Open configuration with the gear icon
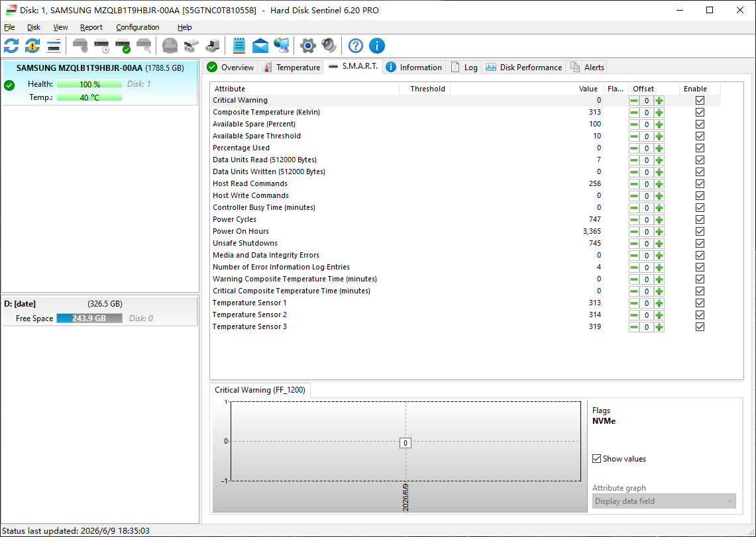 [307, 46]
